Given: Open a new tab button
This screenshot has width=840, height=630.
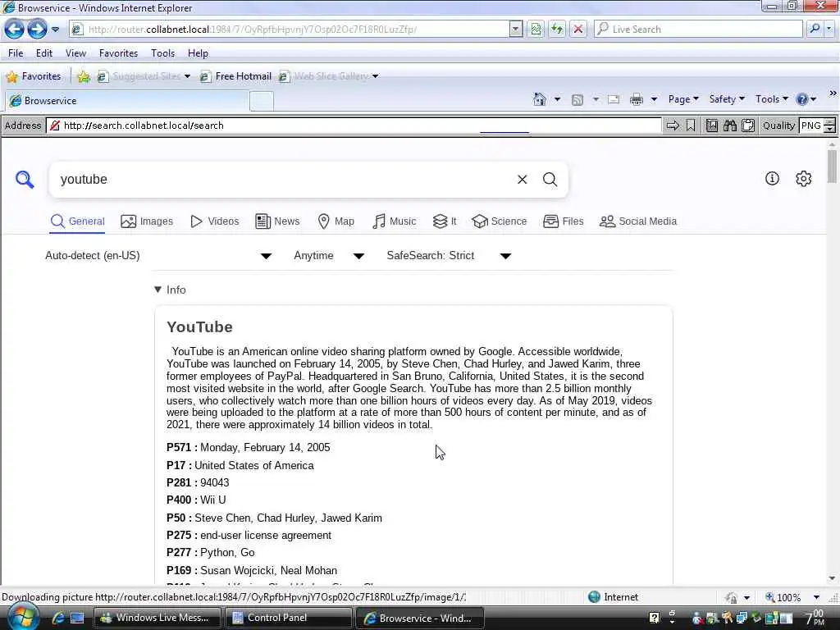Looking at the screenshot, I should click(262, 101).
